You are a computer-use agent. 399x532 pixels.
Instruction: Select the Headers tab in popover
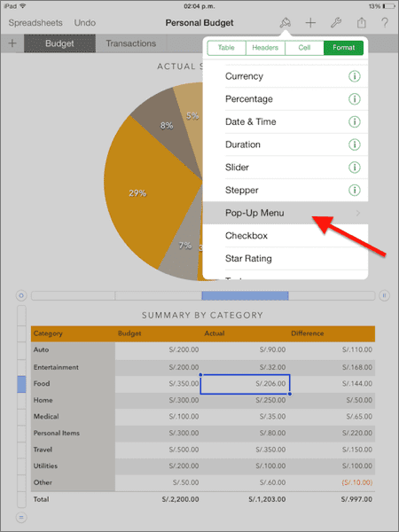[265, 48]
